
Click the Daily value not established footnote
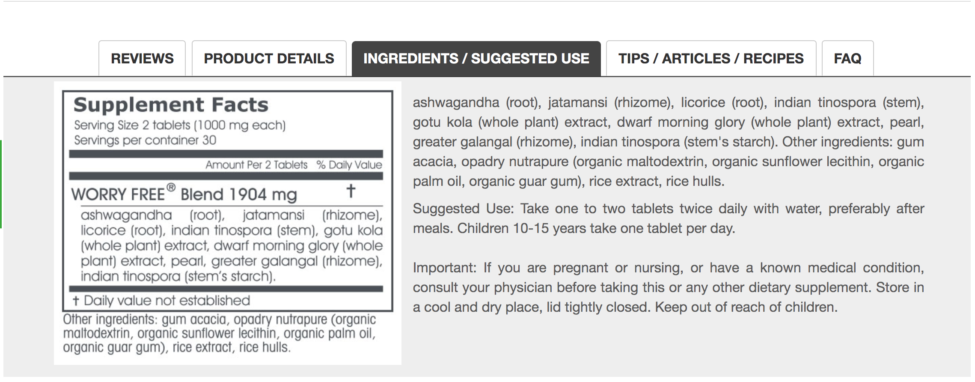point(161,300)
